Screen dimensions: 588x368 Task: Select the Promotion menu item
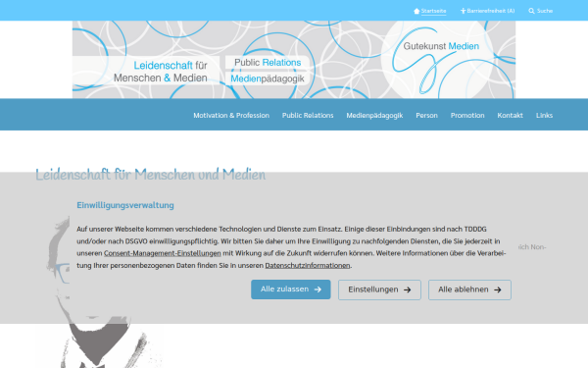click(467, 115)
